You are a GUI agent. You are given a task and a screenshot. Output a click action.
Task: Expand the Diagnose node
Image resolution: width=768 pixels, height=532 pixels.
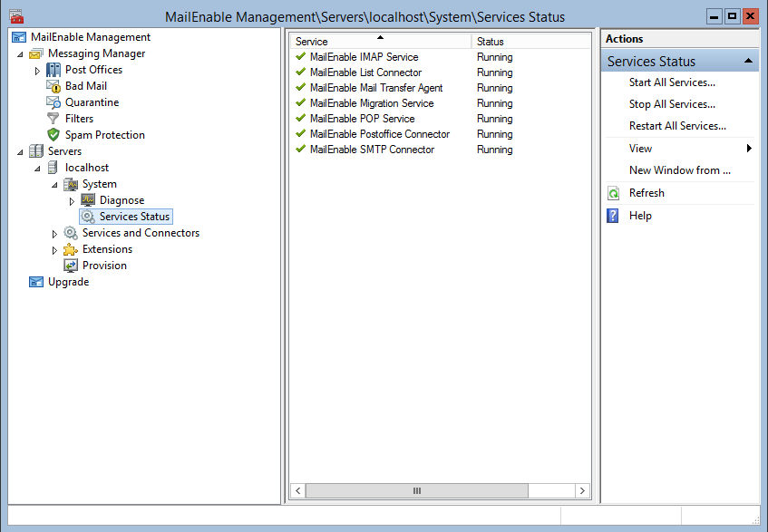tap(72, 201)
